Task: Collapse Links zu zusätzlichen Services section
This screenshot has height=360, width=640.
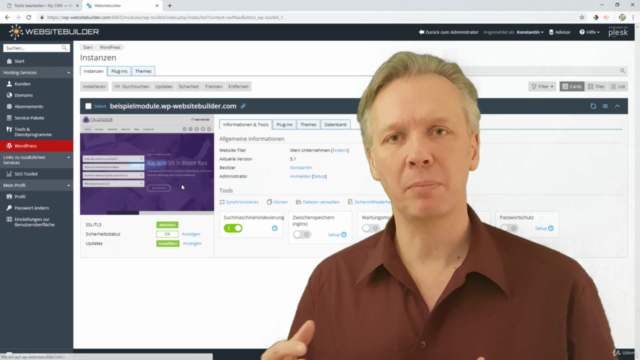Action: click(69, 158)
